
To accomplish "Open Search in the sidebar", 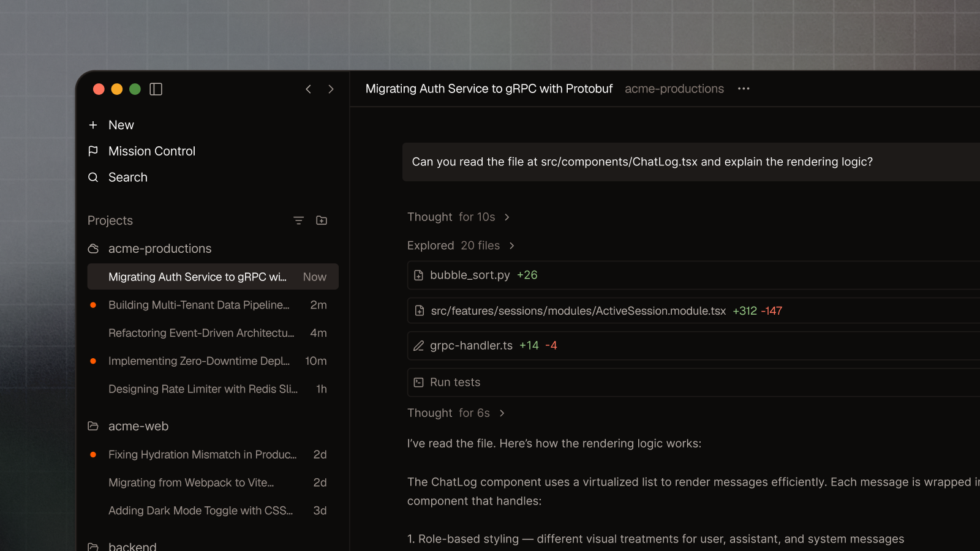I will click(x=128, y=178).
